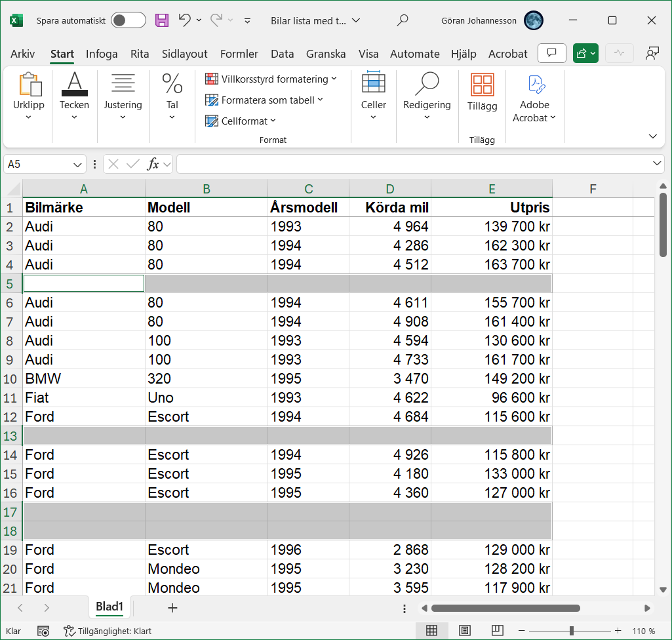Click the Tillgänglighet accessibility status icon

(69, 631)
